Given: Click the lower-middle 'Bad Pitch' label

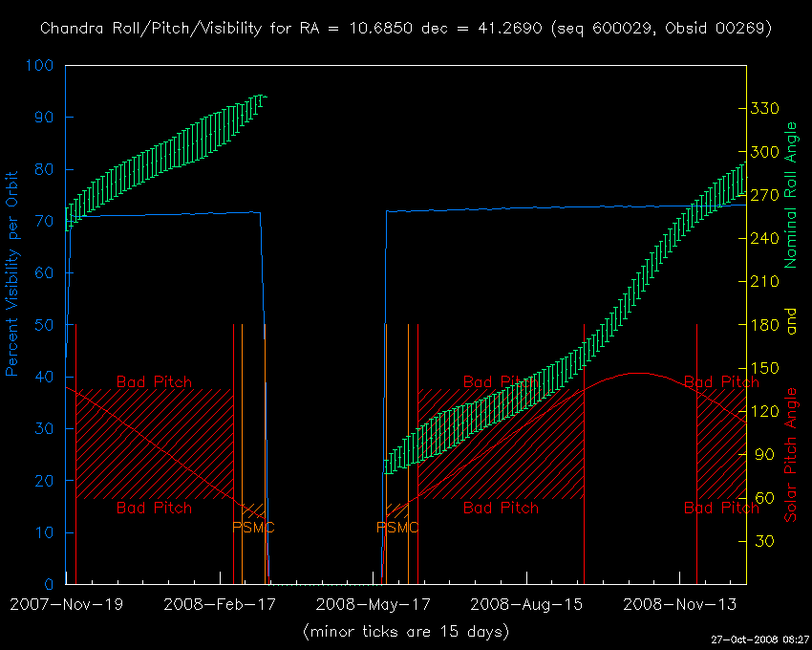Looking at the screenshot, I should click(x=501, y=508).
